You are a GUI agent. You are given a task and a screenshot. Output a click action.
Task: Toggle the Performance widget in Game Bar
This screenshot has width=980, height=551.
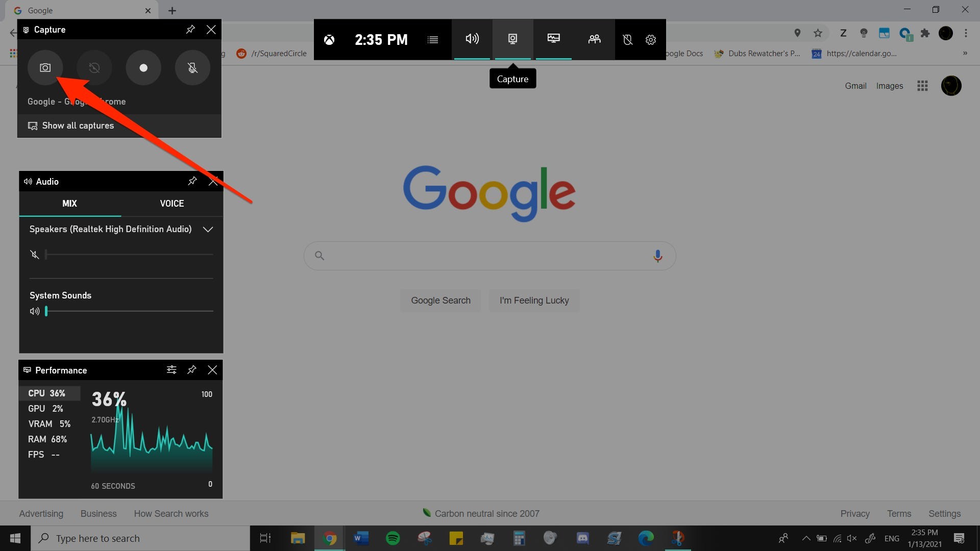554,39
